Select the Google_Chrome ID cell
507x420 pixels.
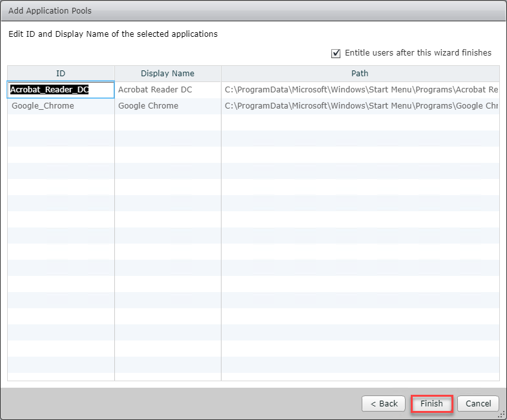click(61, 106)
